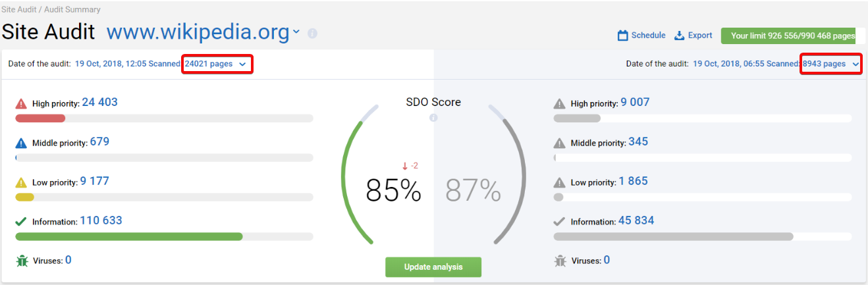Click gray Low priority warning icon on right
This screenshot has height=285, width=868.
click(560, 182)
